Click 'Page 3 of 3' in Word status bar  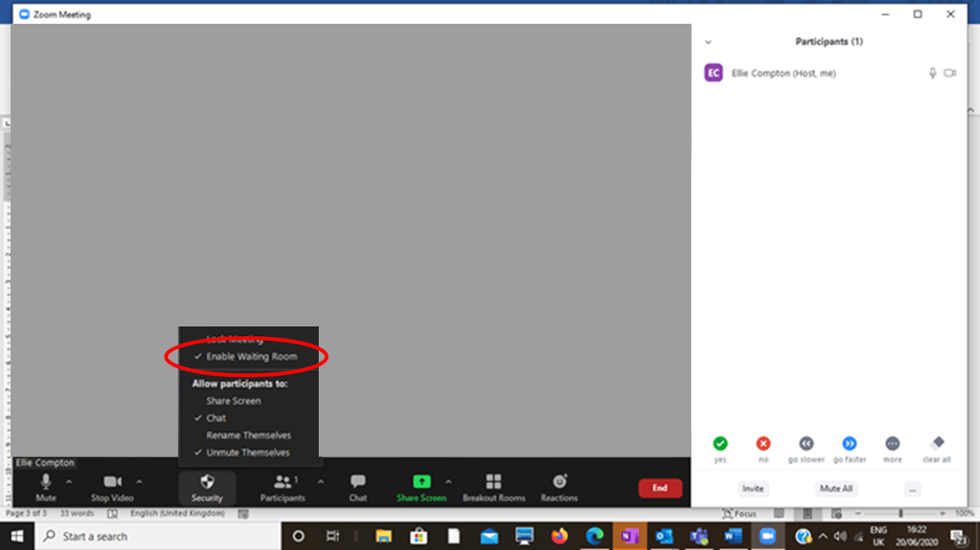(x=26, y=513)
